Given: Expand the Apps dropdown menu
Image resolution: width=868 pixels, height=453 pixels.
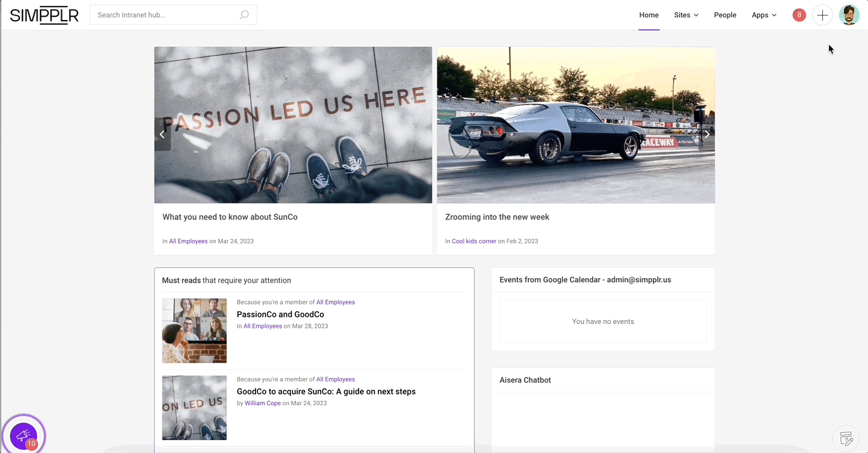Looking at the screenshot, I should [764, 15].
